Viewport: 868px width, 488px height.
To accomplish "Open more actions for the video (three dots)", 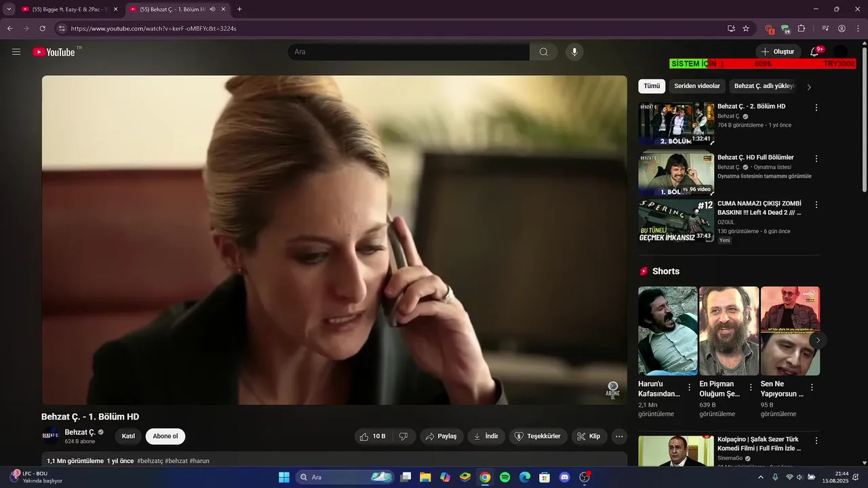I will click(619, 436).
